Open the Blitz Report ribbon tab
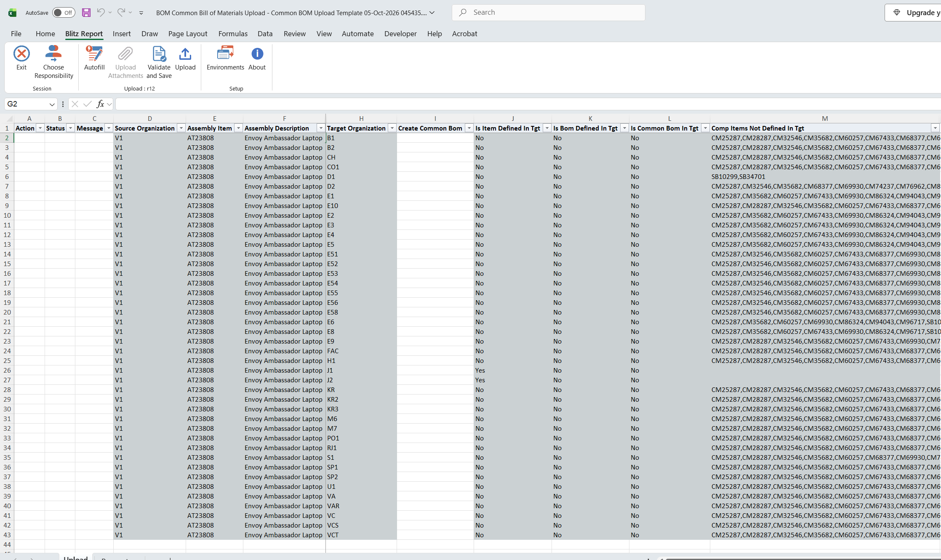Viewport: 941px width, 560px height. [x=84, y=34]
